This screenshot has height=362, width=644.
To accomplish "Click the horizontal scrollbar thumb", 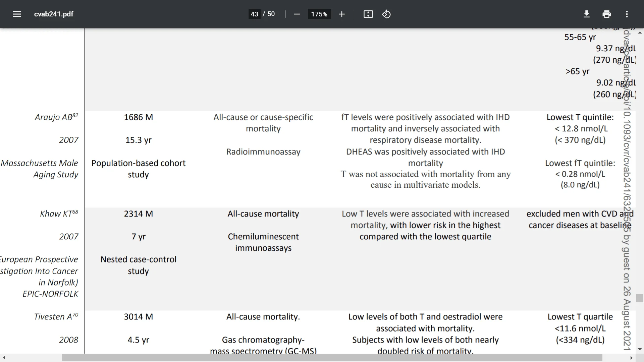I will tap(332, 358).
